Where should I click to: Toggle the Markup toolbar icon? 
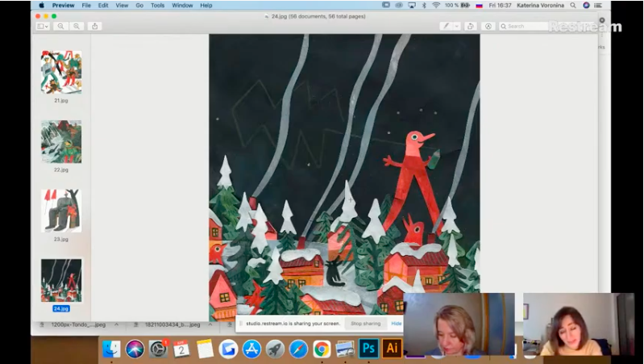click(x=488, y=26)
